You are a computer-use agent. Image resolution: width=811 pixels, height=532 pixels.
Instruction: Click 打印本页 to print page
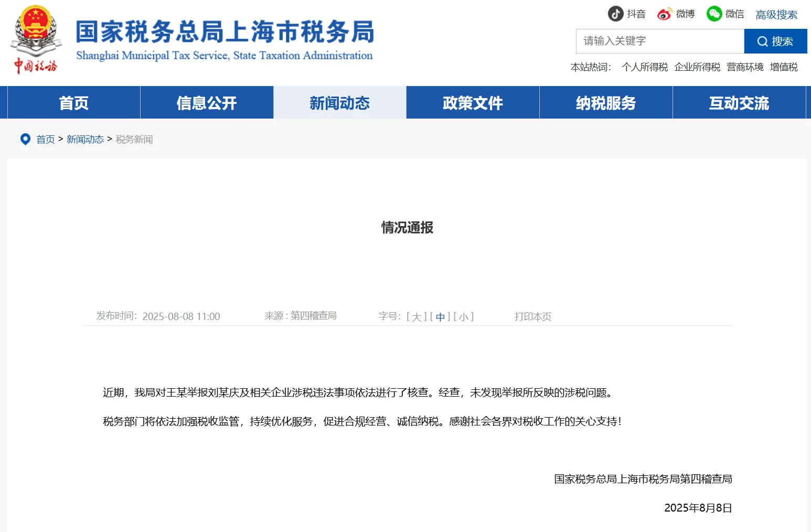point(532,317)
